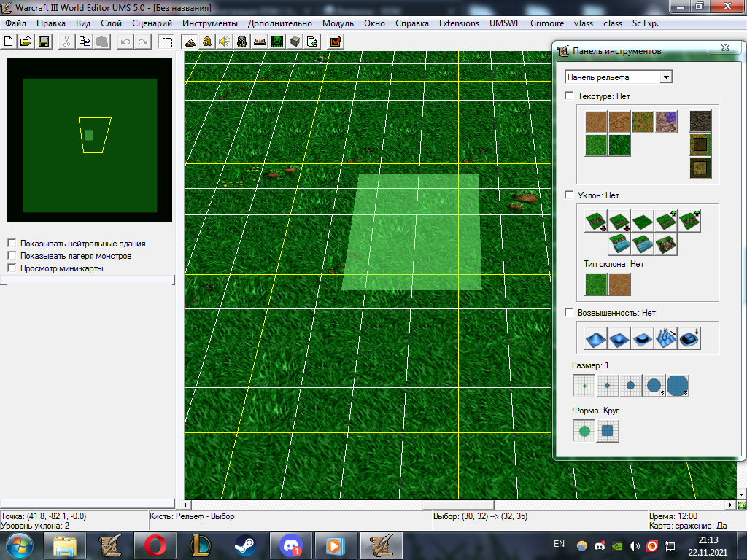The height and width of the screenshot is (560, 747).
Task: Expand the Панель рельефа dropdown
Action: (666, 77)
